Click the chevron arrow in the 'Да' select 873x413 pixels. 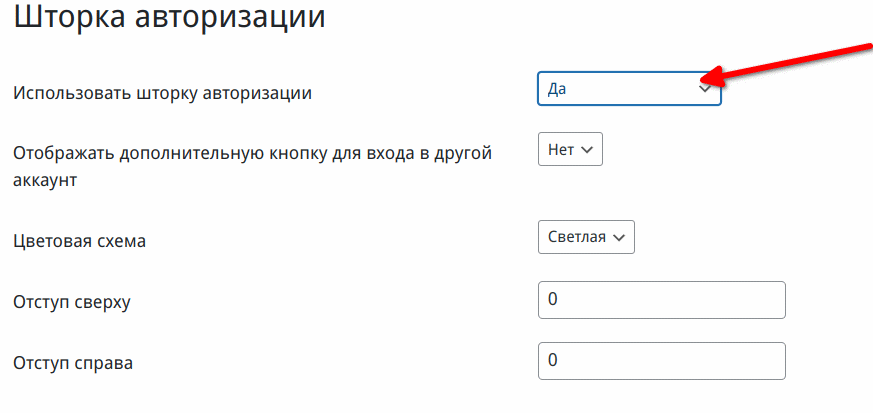(705, 88)
